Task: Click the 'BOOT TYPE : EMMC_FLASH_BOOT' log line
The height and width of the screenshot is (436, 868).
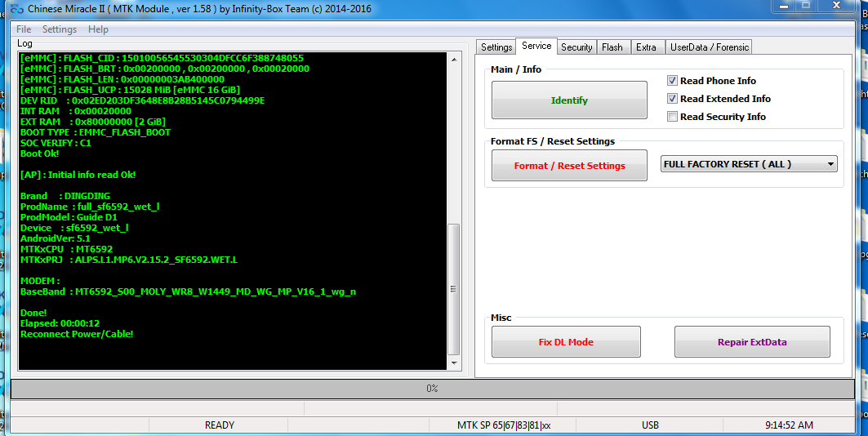Action: [96, 132]
